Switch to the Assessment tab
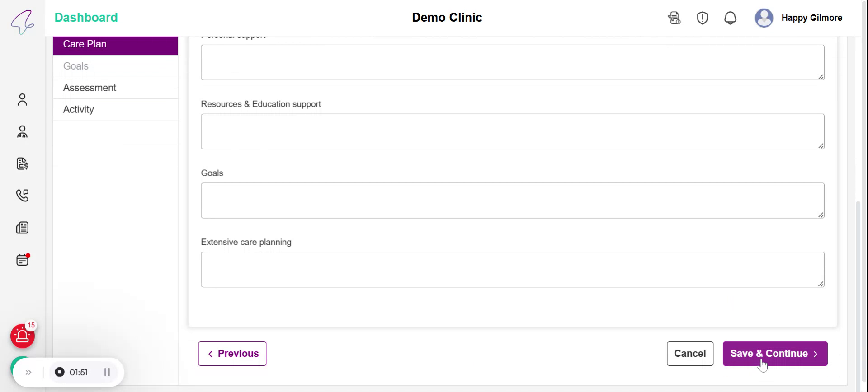Image resolution: width=868 pixels, height=392 pixels. tap(90, 88)
